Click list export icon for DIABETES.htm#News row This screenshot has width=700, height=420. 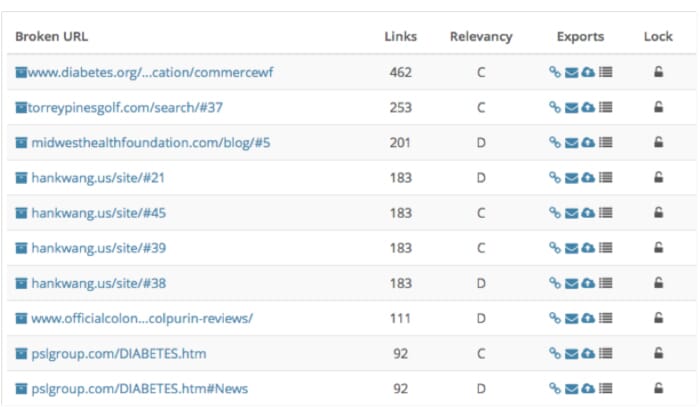point(605,389)
